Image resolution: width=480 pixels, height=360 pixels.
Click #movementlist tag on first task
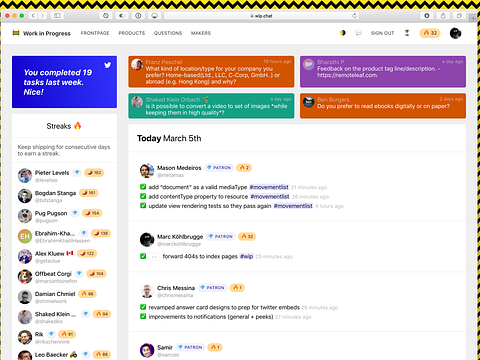click(269, 187)
